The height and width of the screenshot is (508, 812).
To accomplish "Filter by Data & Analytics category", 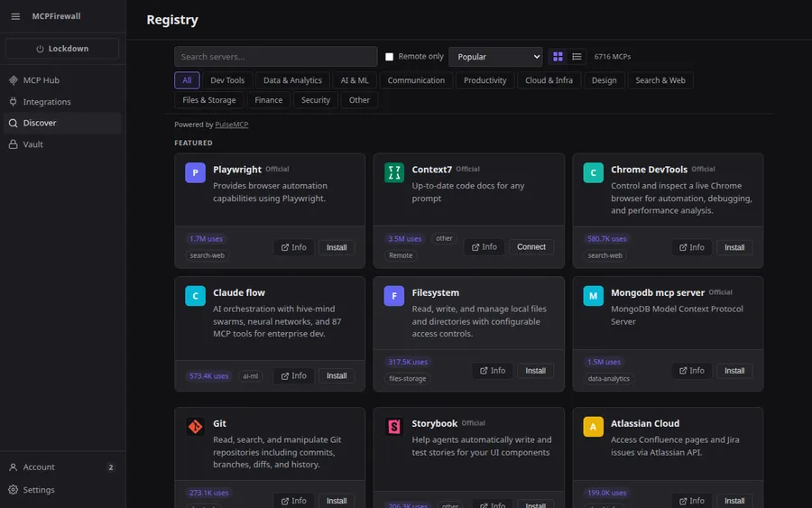I will [x=292, y=80].
